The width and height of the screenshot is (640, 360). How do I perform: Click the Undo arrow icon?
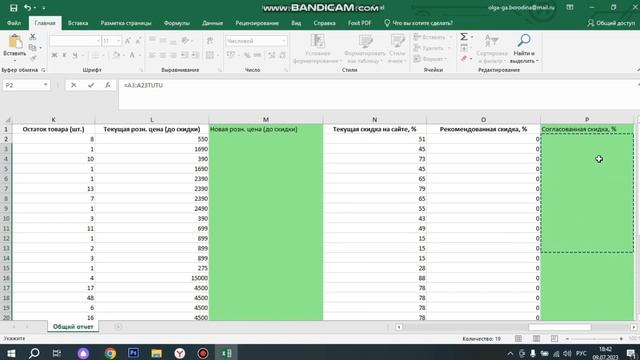point(28,8)
